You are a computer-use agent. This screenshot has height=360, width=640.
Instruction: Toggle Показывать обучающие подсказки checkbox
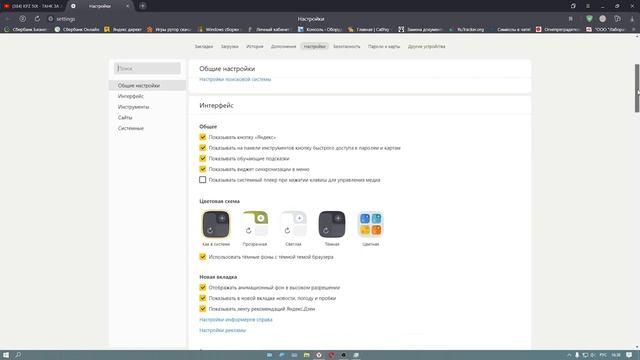coord(202,158)
